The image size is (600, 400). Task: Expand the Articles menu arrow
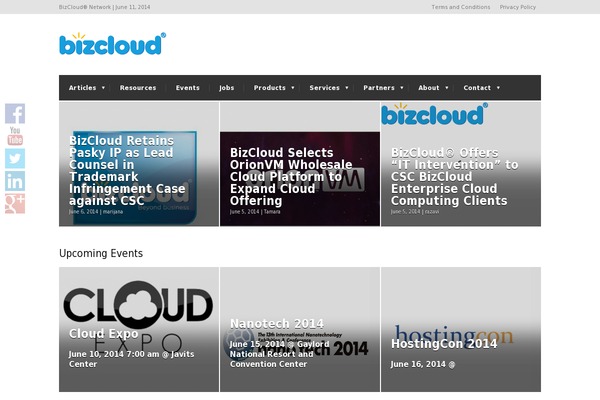(103, 88)
